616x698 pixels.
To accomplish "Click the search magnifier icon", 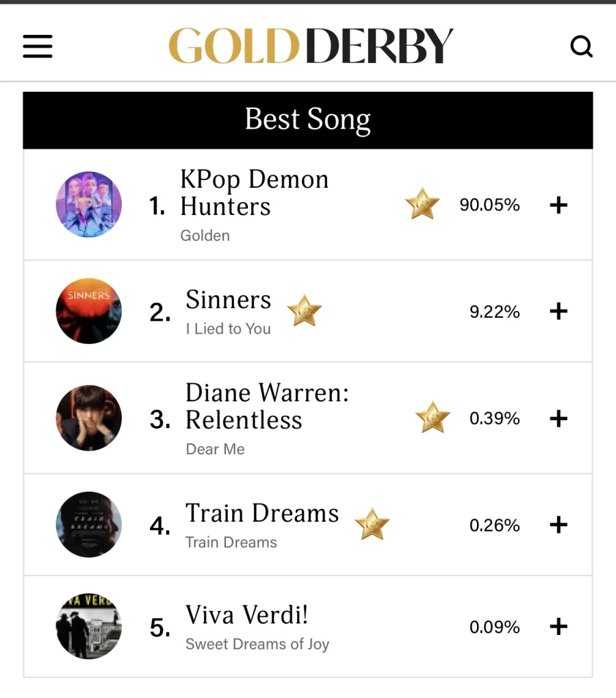I will point(581,47).
